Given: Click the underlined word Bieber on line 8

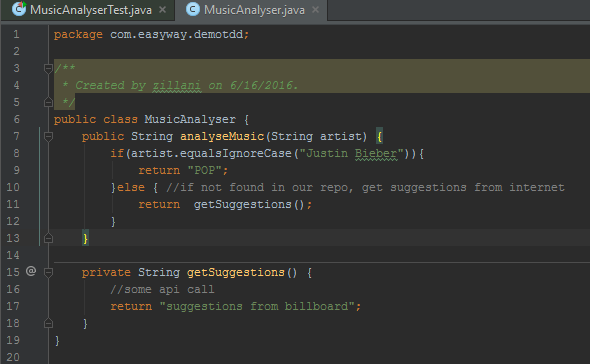Looking at the screenshot, I should 376,154.
